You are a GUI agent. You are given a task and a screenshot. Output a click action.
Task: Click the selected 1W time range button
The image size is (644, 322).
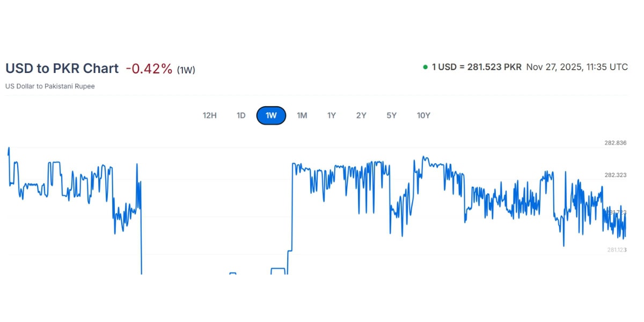pyautogui.click(x=271, y=115)
